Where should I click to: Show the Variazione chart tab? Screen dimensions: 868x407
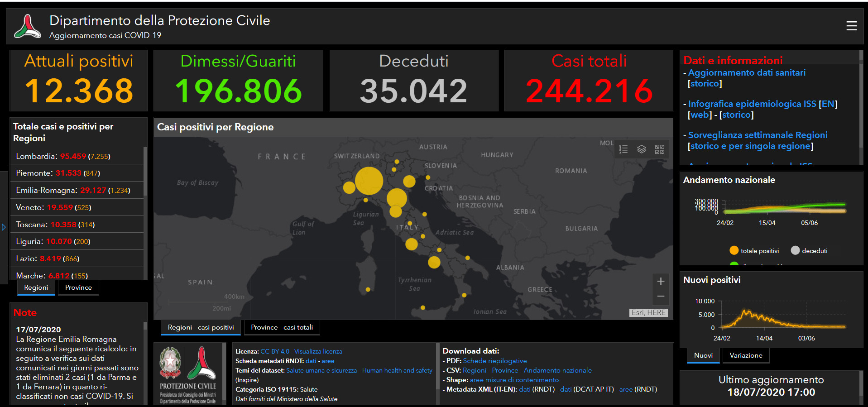pyautogui.click(x=746, y=355)
